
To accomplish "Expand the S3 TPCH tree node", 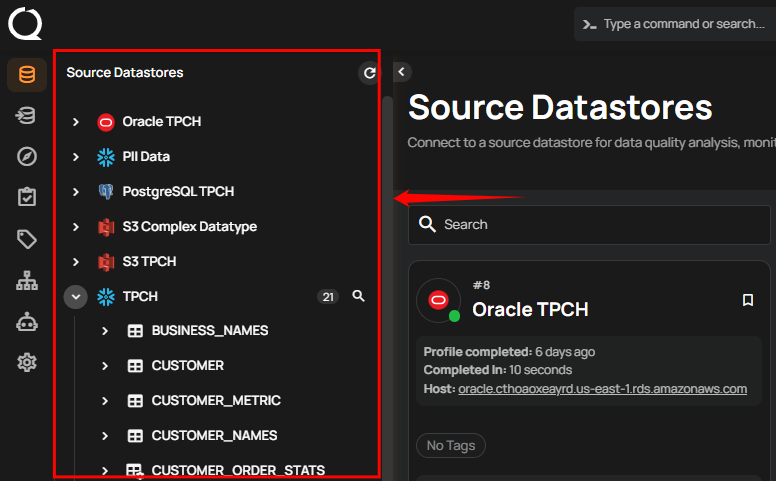I will pyautogui.click(x=76, y=262).
